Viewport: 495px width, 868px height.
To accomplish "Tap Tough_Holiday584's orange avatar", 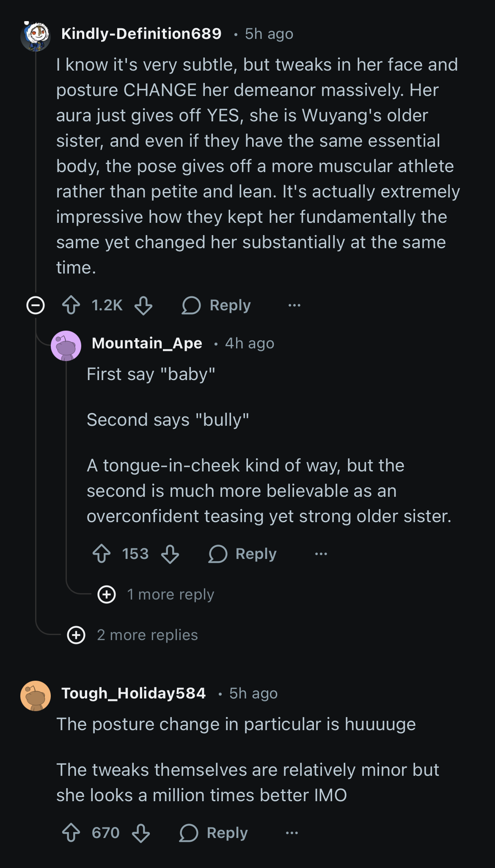I will point(36,695).
